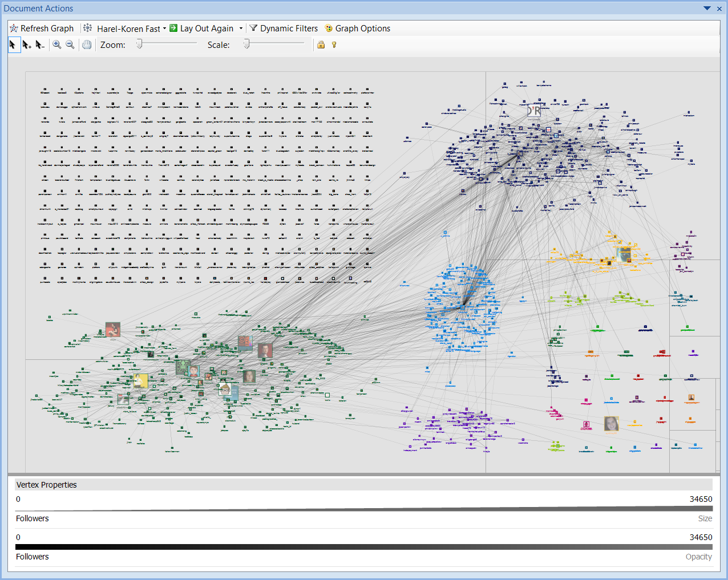Viewport: 728px width, 580px height.
Task: Click the small key legend icon
Action: tap(334, 44)
